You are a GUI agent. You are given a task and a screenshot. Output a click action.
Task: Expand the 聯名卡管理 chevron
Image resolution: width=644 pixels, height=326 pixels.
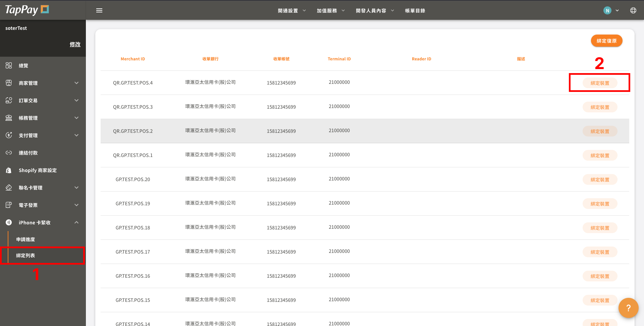click(76, 187)
